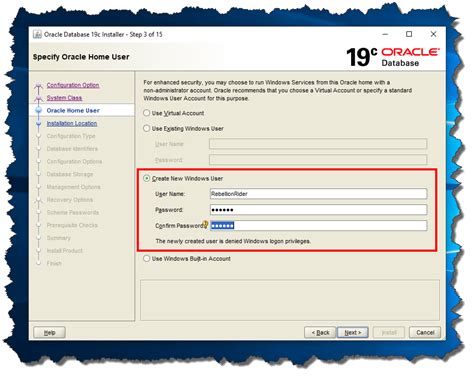Click the Confirm Password field
The image size is (474, 377).
(318, 226)
